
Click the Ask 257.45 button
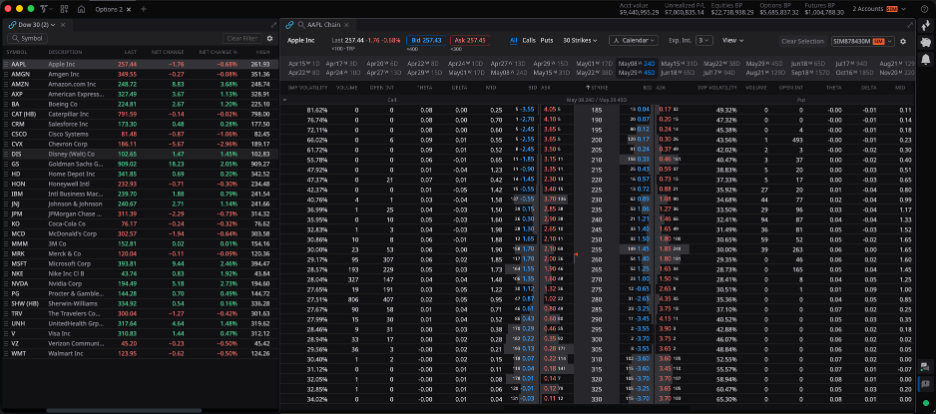[x=470, y=41]
